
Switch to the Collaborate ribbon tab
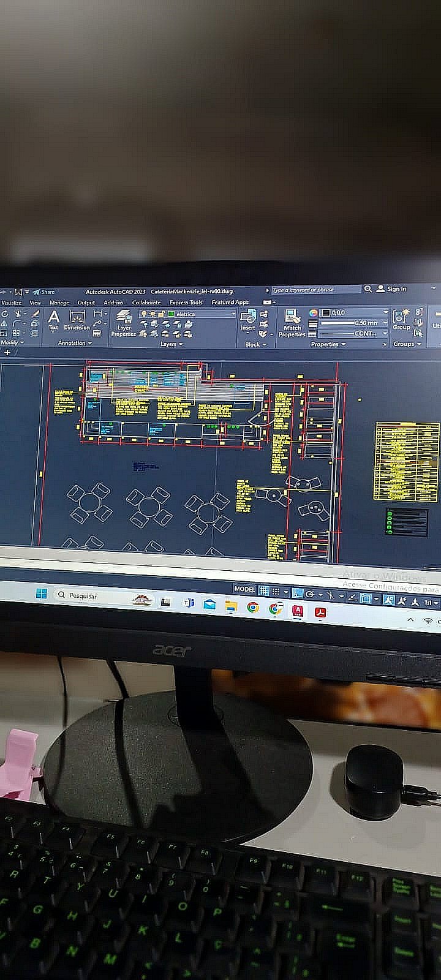[x=146, y=303]
